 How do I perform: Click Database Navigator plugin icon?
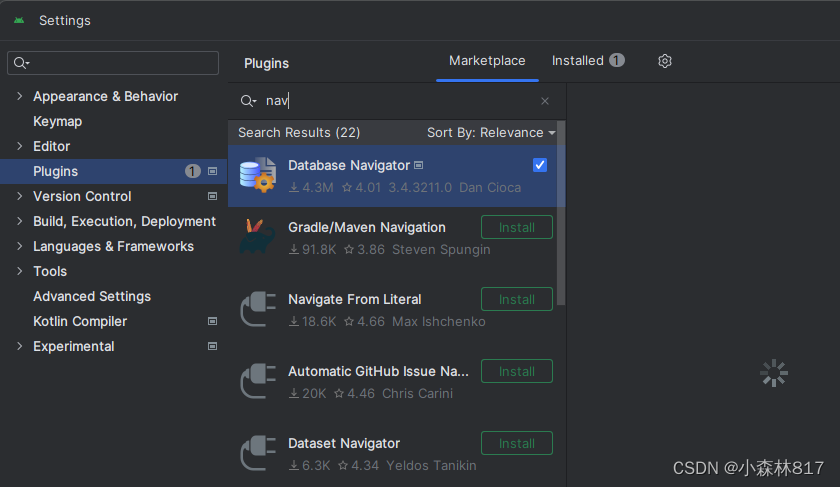click(258, 175)
